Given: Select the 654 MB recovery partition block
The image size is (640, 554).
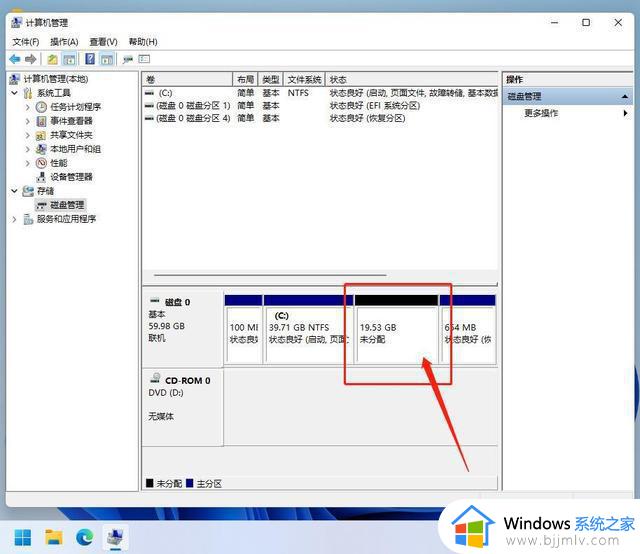Looking at the screenshot, I should click(468, 329).
